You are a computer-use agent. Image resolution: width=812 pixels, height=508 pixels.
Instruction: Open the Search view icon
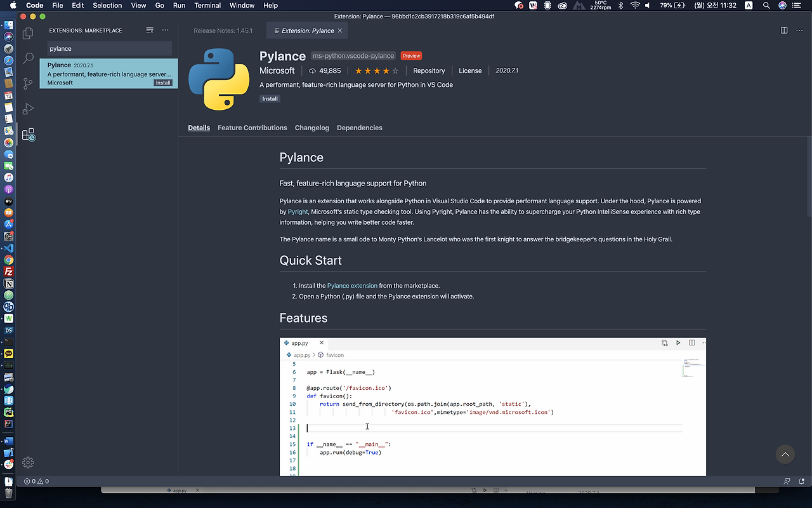[28, 57]
